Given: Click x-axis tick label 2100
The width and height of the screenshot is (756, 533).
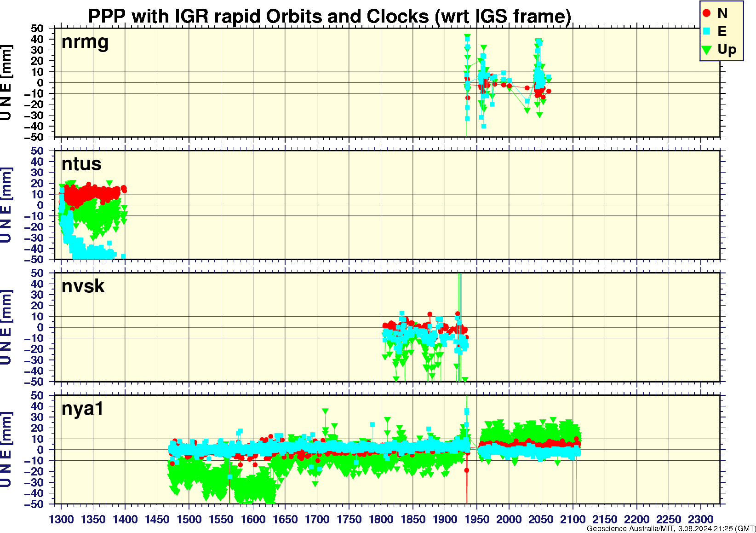Looking at the screenshot, I should pos(573,519).
